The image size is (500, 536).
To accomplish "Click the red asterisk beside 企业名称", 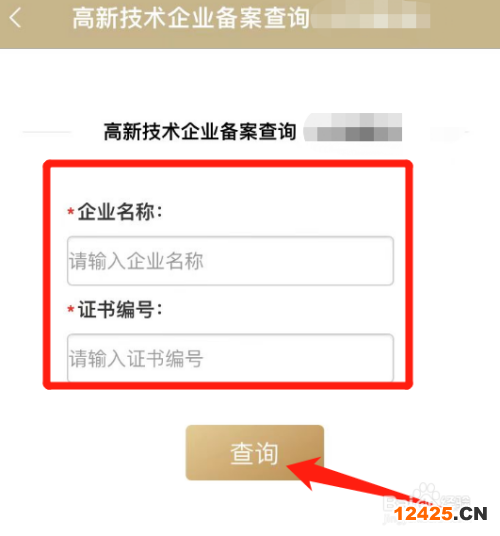I will [x=71, y=212].
